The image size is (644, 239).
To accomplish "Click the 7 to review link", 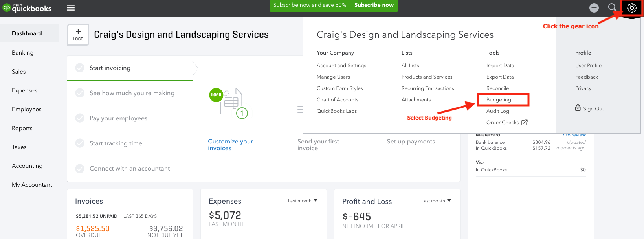I will pyautogui.click(x=574, y=135).
